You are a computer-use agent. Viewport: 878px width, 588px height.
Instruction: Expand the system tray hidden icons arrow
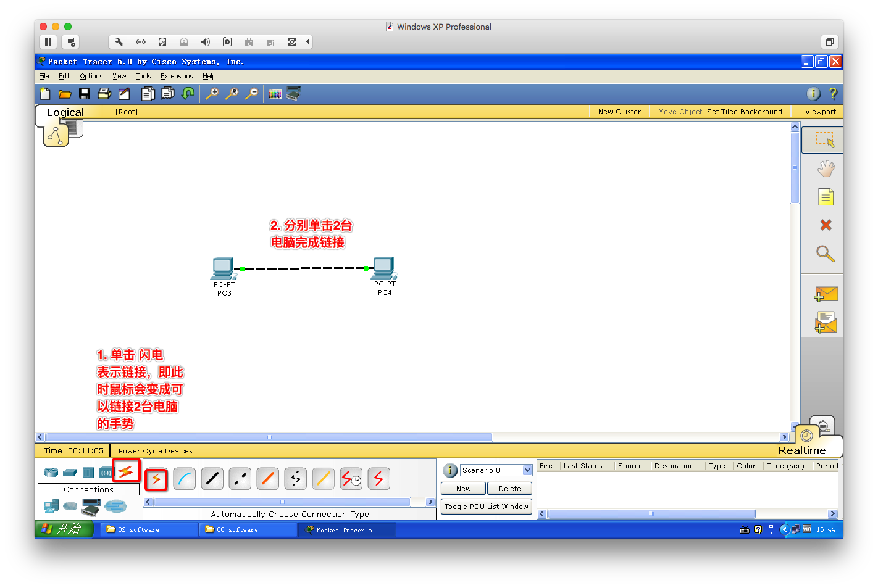(x=784, y=529)
